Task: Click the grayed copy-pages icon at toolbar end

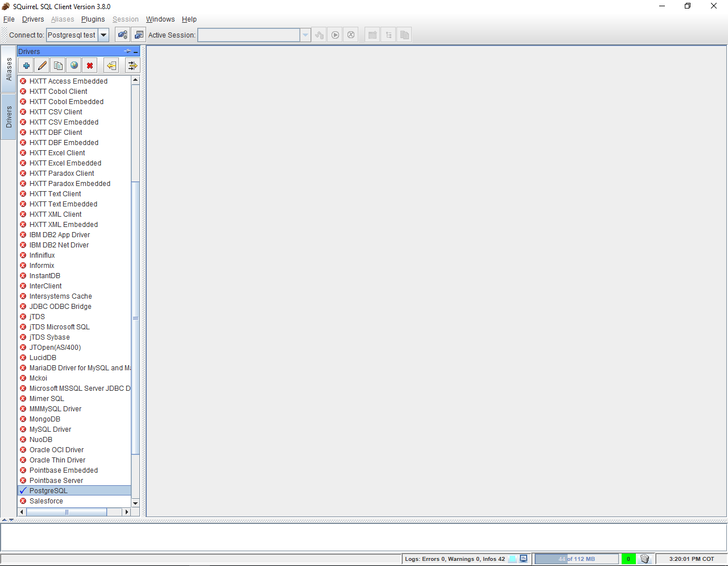Action: (x=404, y=35)
